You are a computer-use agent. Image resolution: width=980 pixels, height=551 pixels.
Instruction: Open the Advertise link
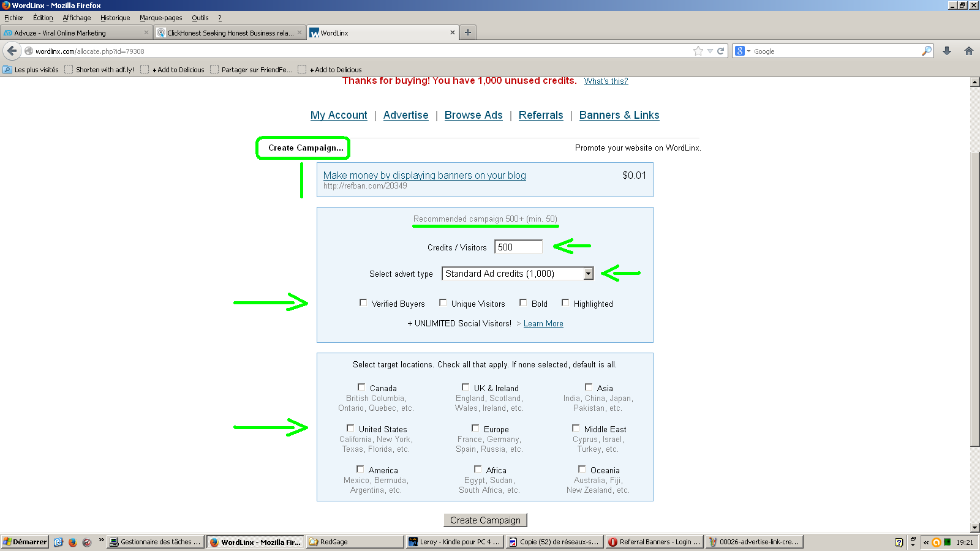[405, 115]
